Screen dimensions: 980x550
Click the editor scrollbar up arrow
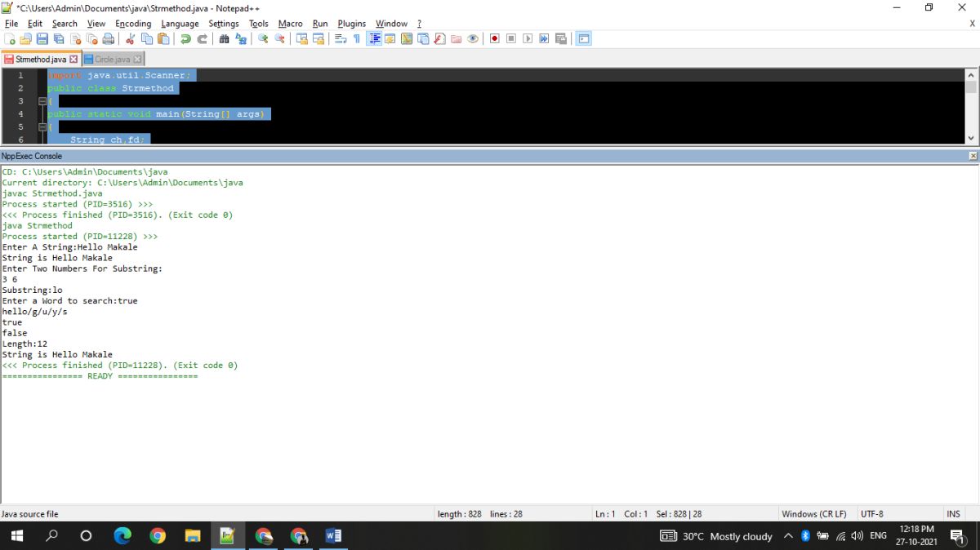click(971, 74)
